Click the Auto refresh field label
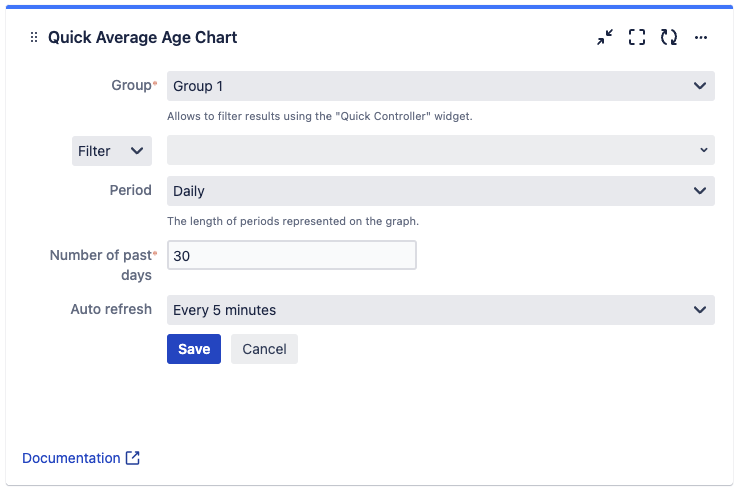 [x=111, y=309]
